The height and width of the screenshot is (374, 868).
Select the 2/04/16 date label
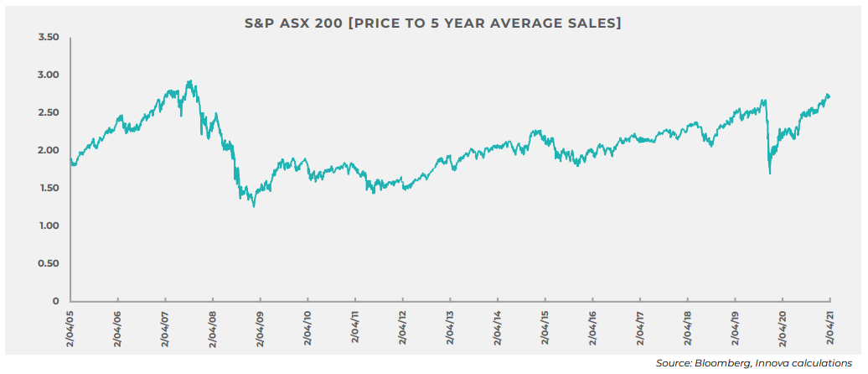[592, 326]
